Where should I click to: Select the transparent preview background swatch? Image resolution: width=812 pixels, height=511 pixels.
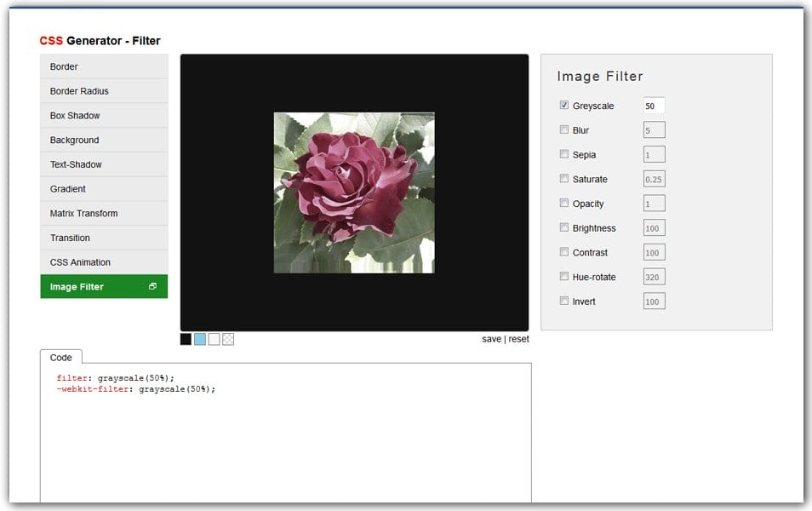coord(228,339)
